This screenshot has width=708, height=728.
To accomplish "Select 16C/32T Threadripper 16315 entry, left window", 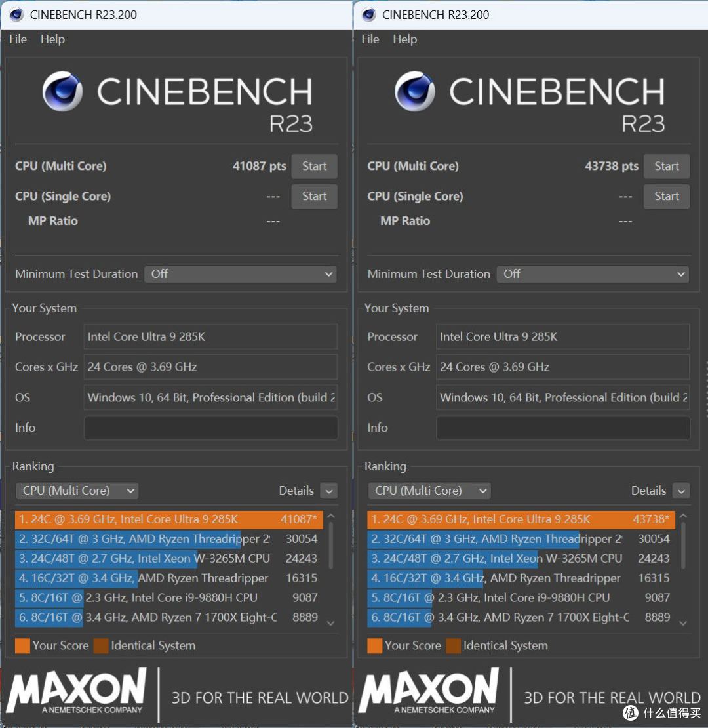I will (169, 578).
